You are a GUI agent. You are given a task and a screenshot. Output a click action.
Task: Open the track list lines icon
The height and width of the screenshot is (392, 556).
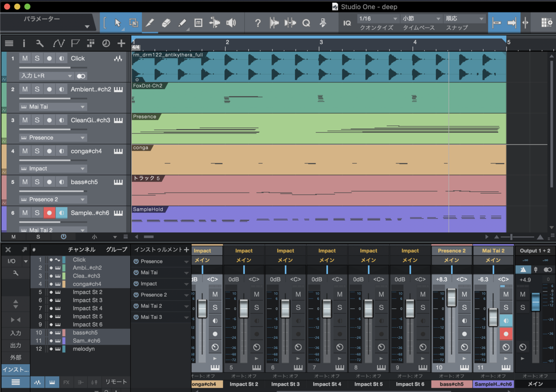click(9, 44)
